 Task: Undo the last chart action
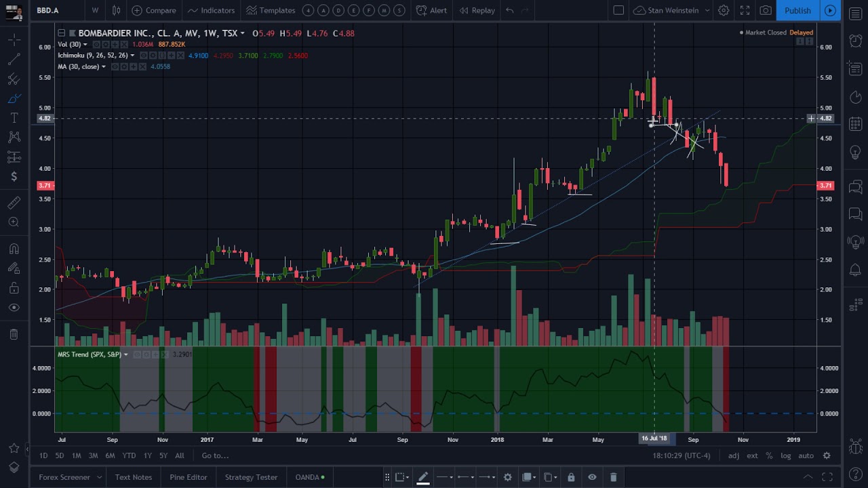pos(509,10)
